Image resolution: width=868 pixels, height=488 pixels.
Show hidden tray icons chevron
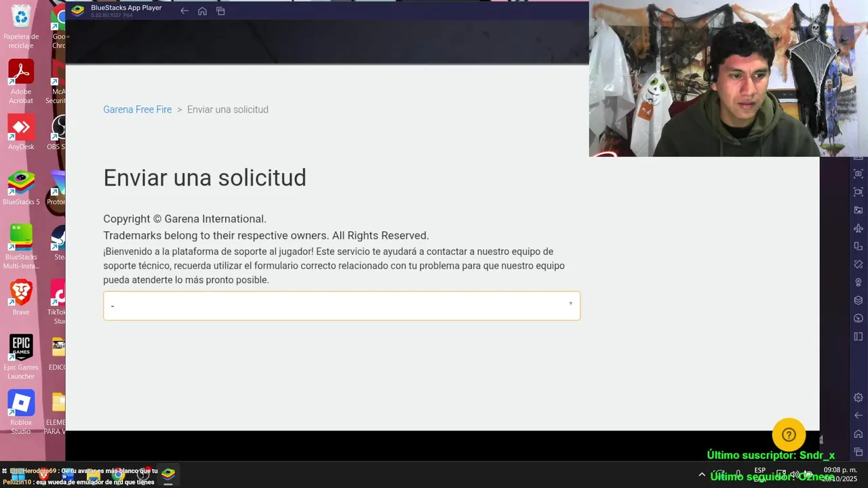[702, 474]
